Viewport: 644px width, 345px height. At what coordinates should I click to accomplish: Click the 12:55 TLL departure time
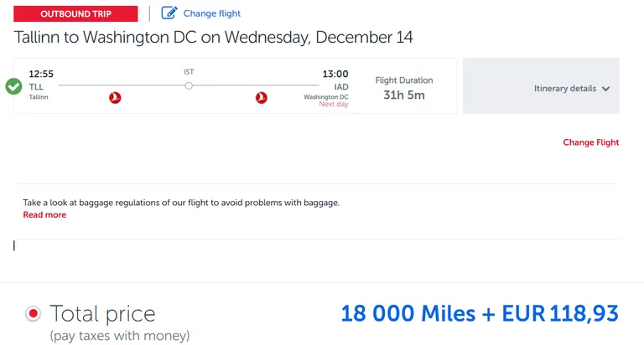(x=41, y=74)
